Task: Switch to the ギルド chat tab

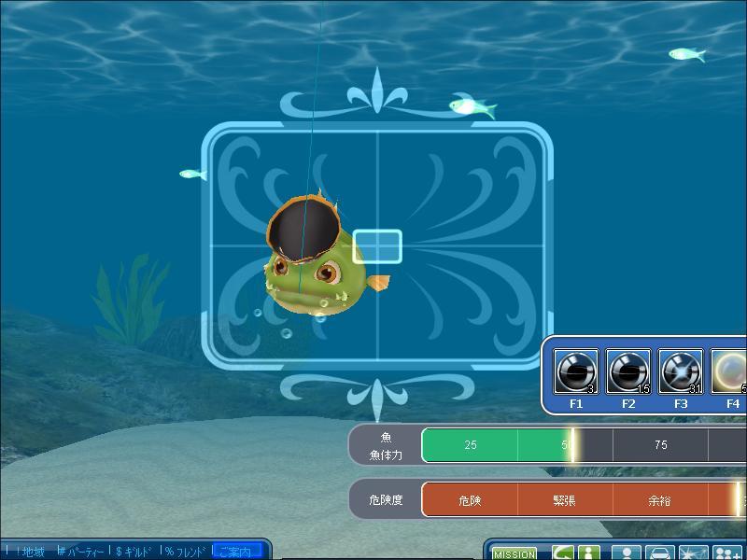Action: coord(134,552)
